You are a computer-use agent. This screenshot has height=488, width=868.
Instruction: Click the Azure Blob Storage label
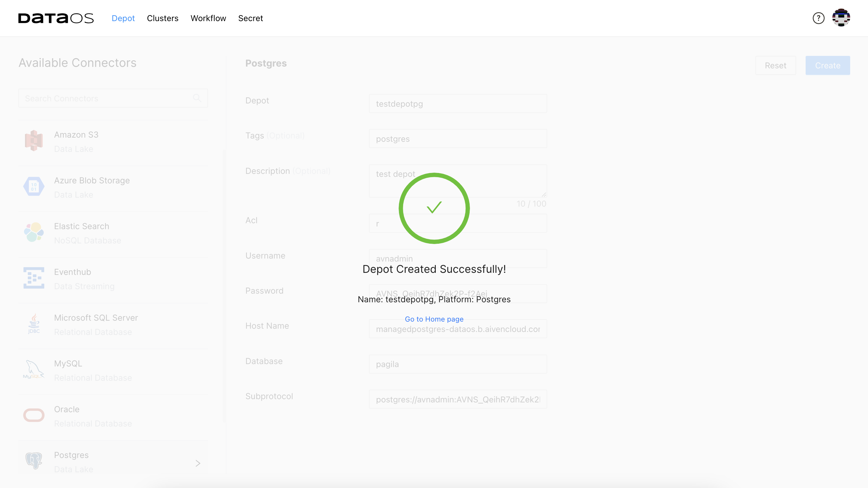pyautogui.click(x=92, y=181)
